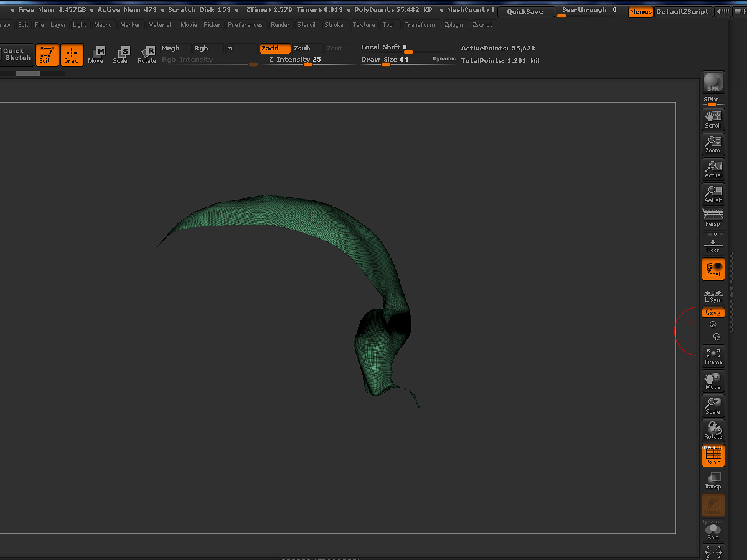This screenshot has width=747, height=560.
Task: Enable Mrgb painting mode
Action: coord(175,49)
